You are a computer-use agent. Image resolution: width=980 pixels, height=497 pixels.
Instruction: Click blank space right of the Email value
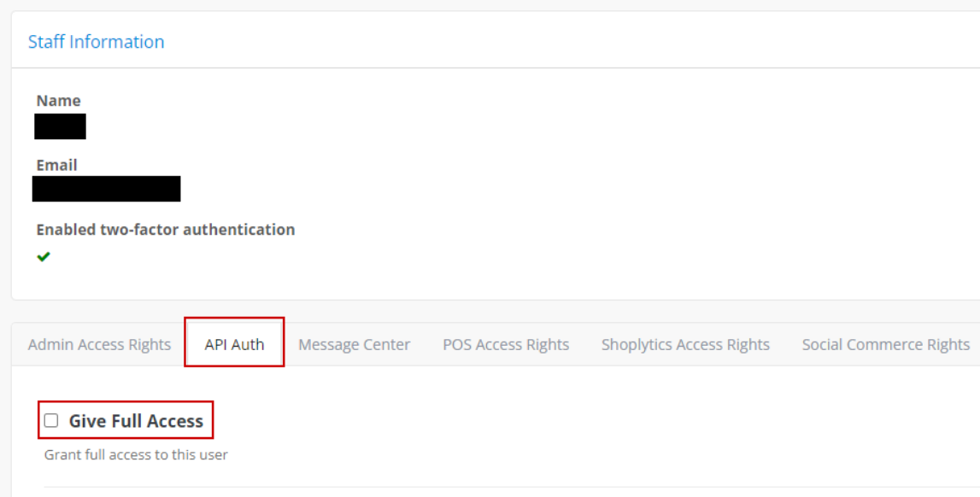point(513,189)
